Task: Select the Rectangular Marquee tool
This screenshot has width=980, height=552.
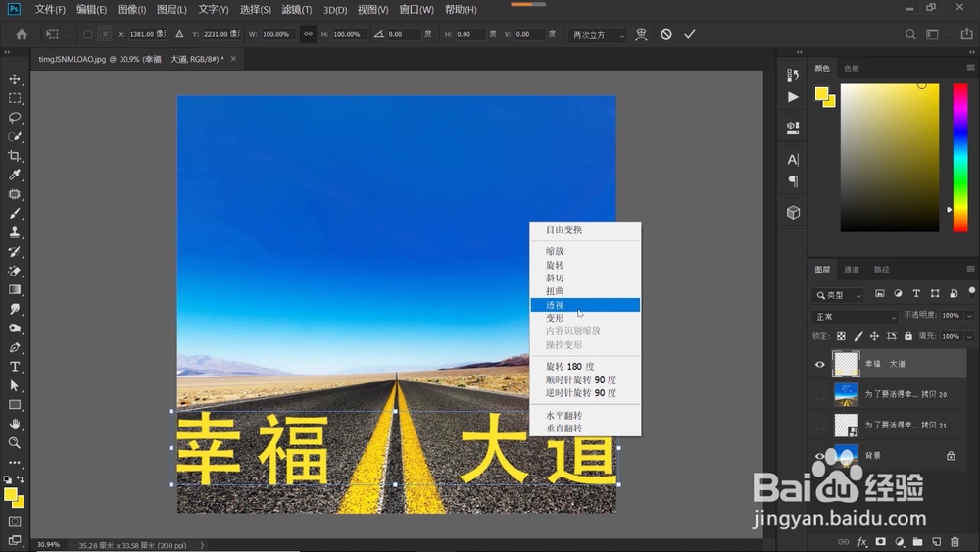Action: [15, 99]
